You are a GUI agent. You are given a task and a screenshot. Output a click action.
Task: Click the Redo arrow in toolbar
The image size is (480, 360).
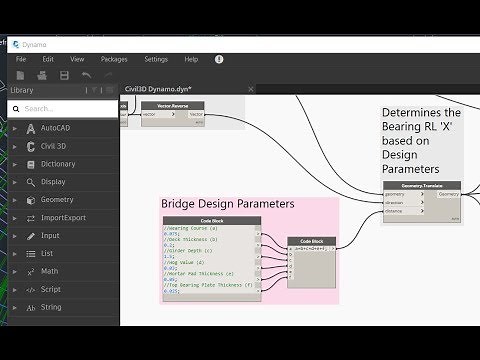108,75
